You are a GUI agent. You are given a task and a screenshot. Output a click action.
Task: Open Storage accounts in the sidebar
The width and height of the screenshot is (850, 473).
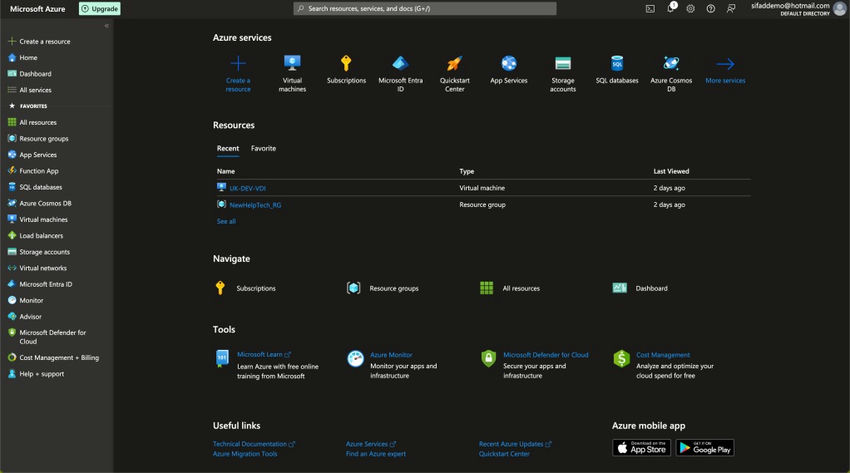pyautogui.click(x=44, y=252)
